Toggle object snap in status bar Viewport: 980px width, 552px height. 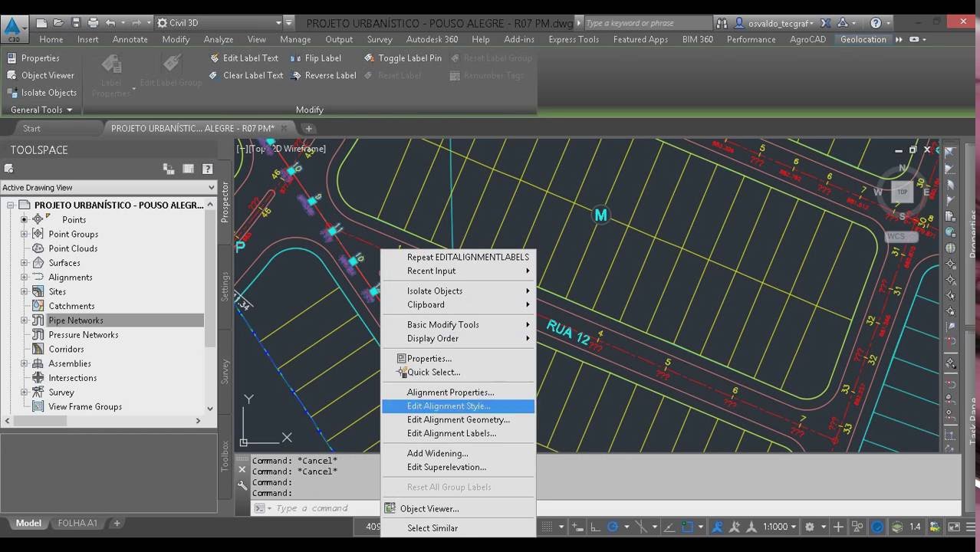coord(688,527)
